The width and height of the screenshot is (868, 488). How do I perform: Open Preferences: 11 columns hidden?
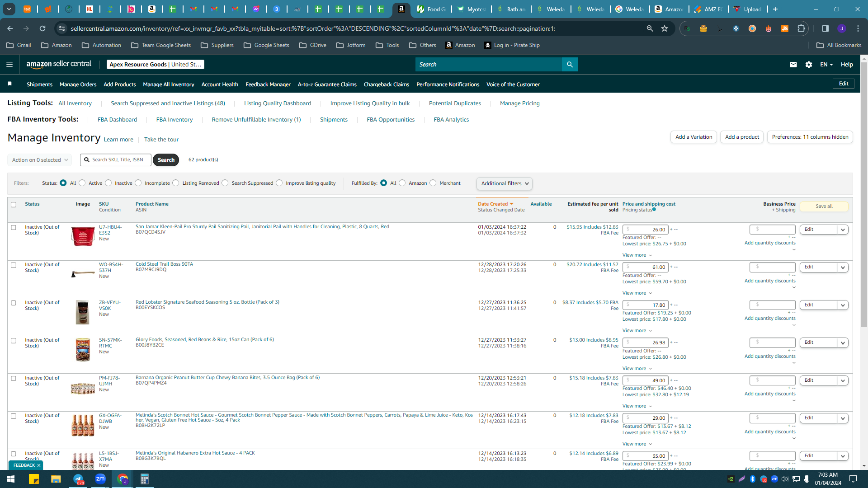[810, 137]
